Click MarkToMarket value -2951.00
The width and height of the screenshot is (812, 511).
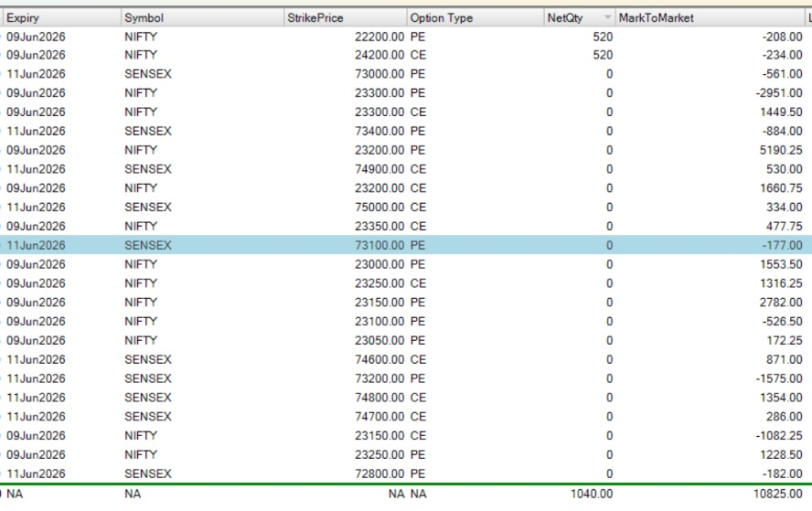click(779, 93)
